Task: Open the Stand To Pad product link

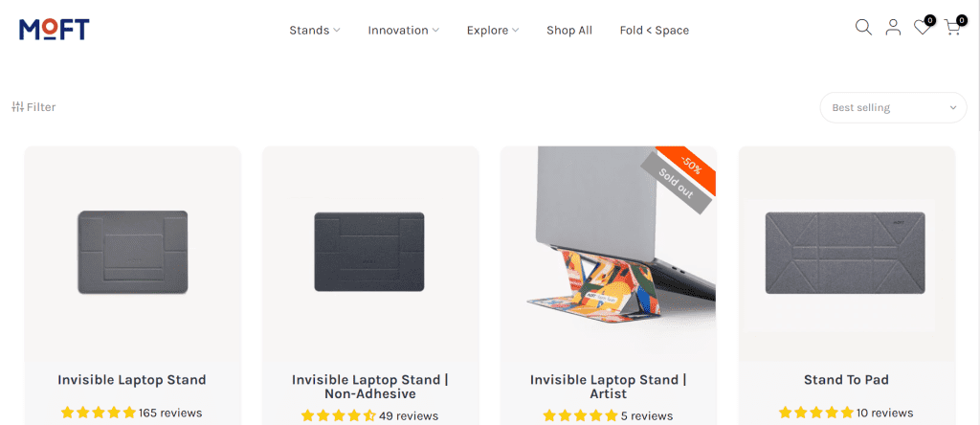Action: tap(846, 379)
